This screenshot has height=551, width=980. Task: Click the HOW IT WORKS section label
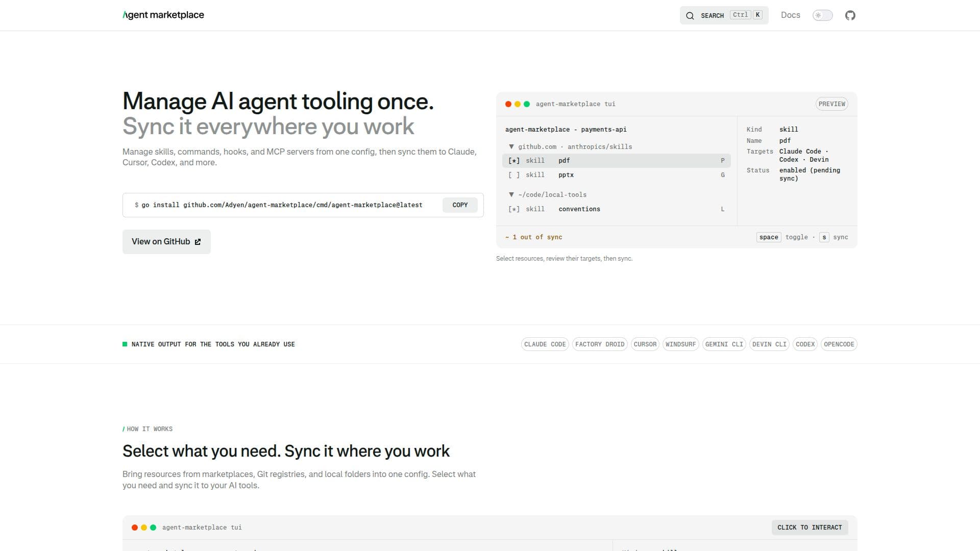tap(148, 429)
